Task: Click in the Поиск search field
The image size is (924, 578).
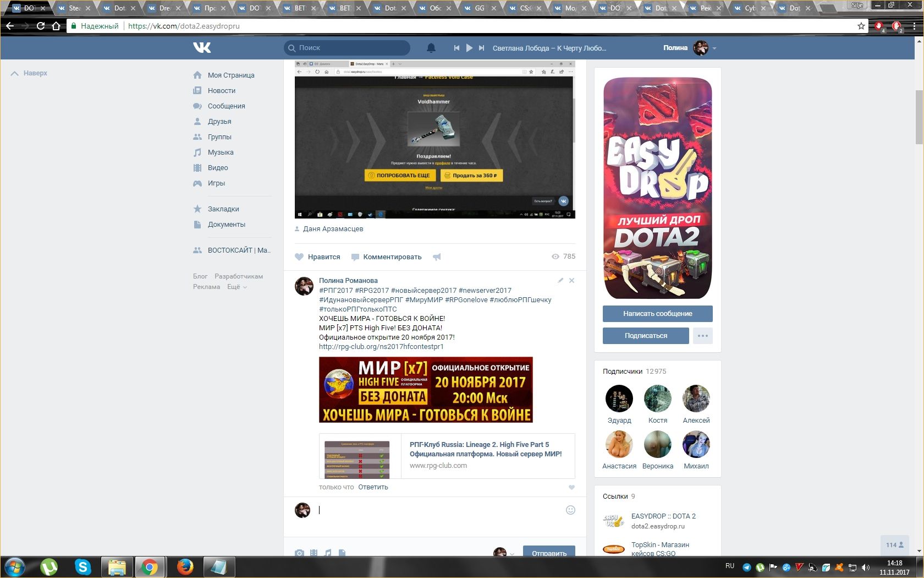Action: coord(347,48)
